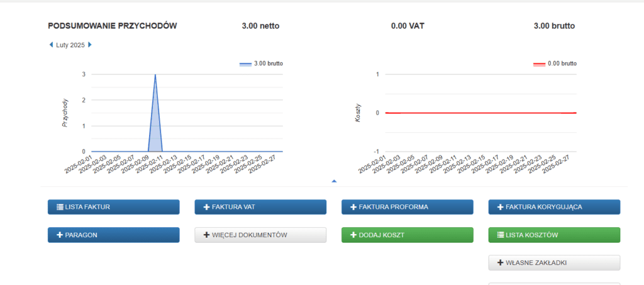
Task: Click the list icon on Lista Faktur
Action: coord(60,207)
